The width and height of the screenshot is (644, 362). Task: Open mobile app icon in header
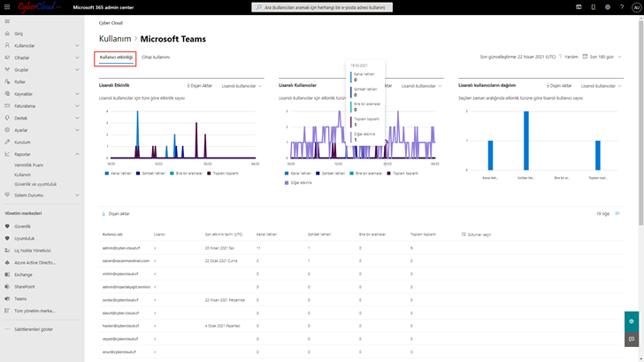pos(593,7)
